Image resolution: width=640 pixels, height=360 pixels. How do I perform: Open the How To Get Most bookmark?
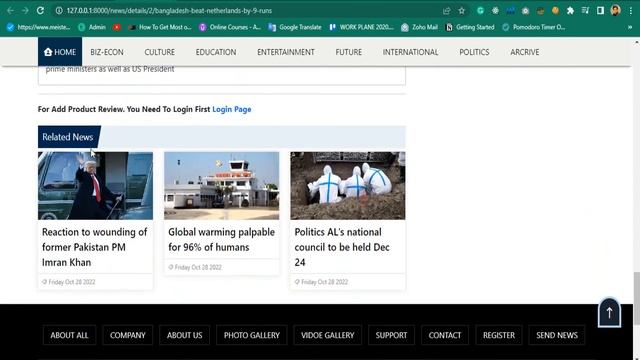pos(160,27)
